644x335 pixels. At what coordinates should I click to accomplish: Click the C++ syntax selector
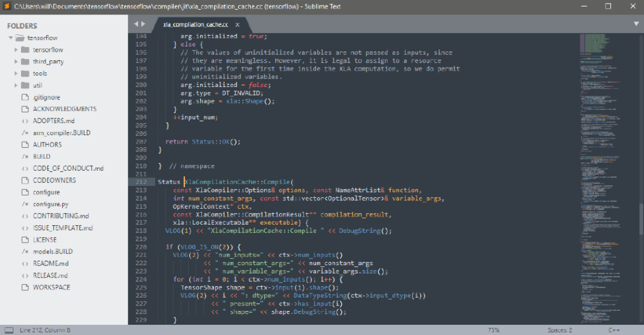(614, 330)
